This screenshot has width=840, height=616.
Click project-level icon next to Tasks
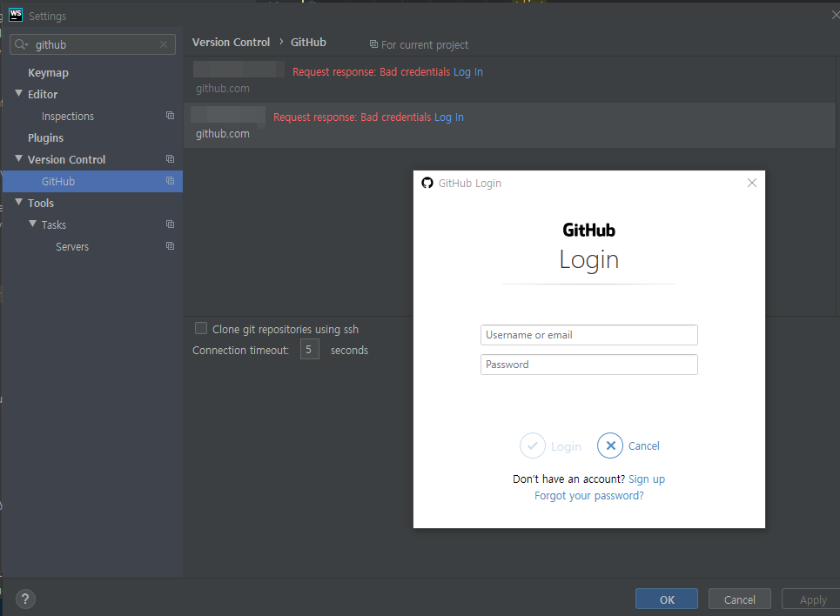(x=170, y=224)
